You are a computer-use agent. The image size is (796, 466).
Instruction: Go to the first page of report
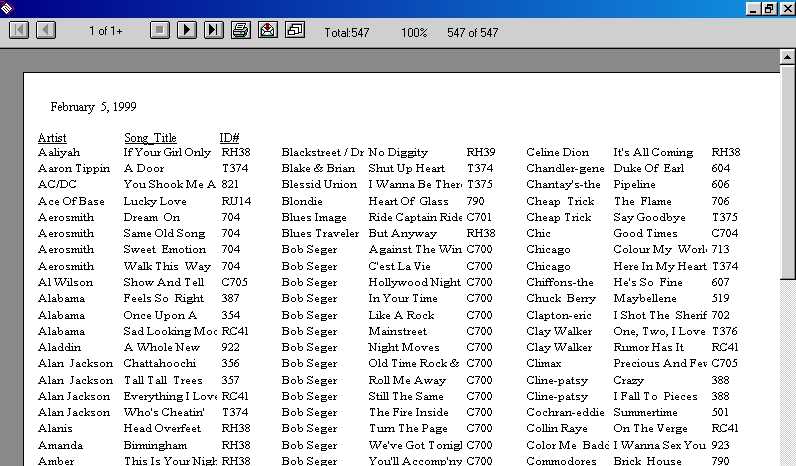point(19,31)
